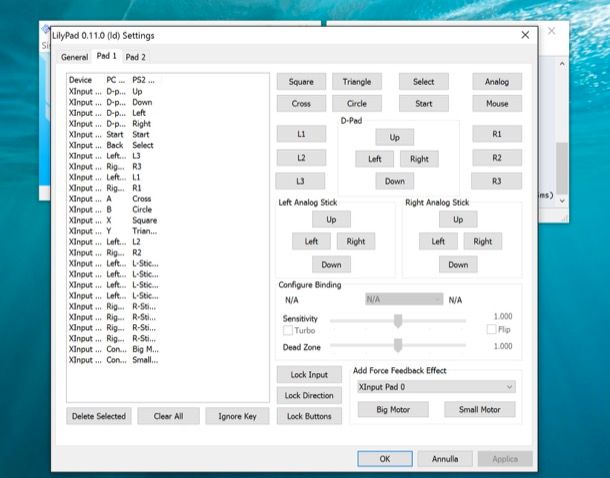Screen dimensions: 610x478
Task: Cancel with the Annulla button
Action: pos(445,459)
